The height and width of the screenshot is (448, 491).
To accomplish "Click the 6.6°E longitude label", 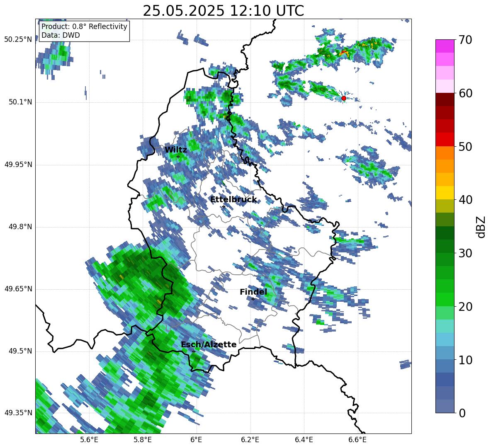I will [357, 440].
